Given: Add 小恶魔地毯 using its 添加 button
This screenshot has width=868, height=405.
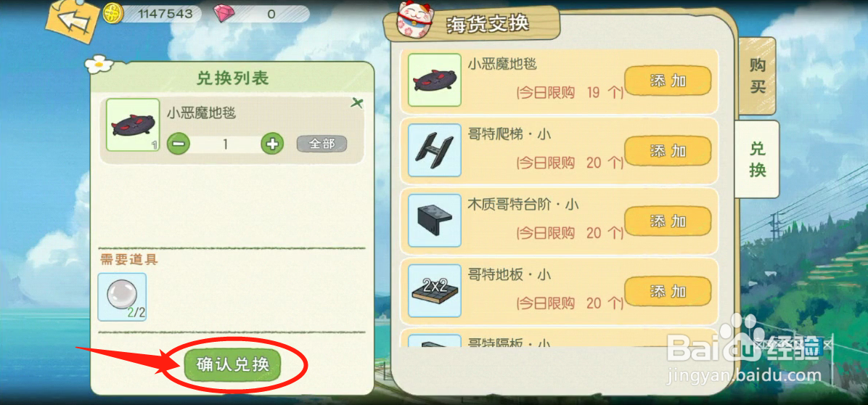Looking at the screenshot, I should pos(668,81).
